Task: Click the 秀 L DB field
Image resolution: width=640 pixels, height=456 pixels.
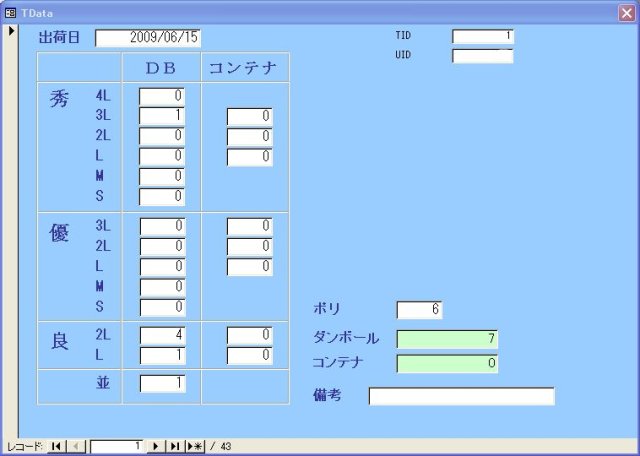Action: tap(162, 156)
